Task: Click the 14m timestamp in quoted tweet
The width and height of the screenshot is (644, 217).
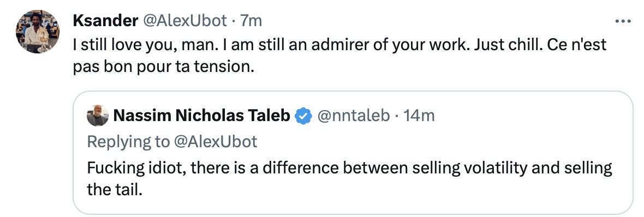Action: (419, 116)
